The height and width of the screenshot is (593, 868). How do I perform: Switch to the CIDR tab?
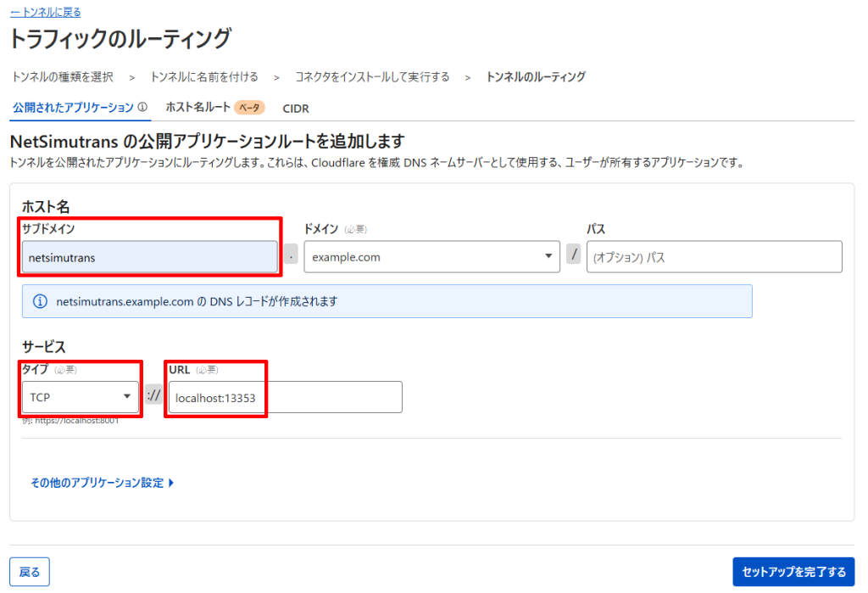pyautogui.click(x=296, y=109)
